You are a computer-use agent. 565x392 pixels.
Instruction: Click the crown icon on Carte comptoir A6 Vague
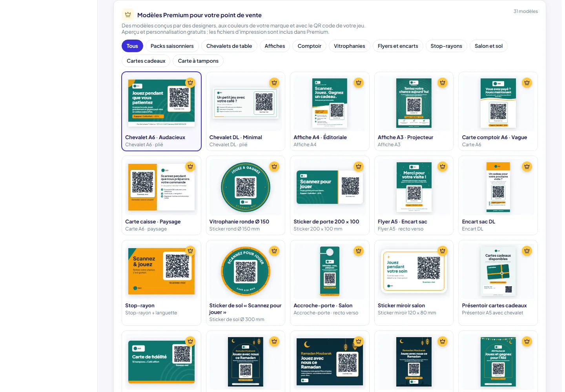click(x=527, y=82)
